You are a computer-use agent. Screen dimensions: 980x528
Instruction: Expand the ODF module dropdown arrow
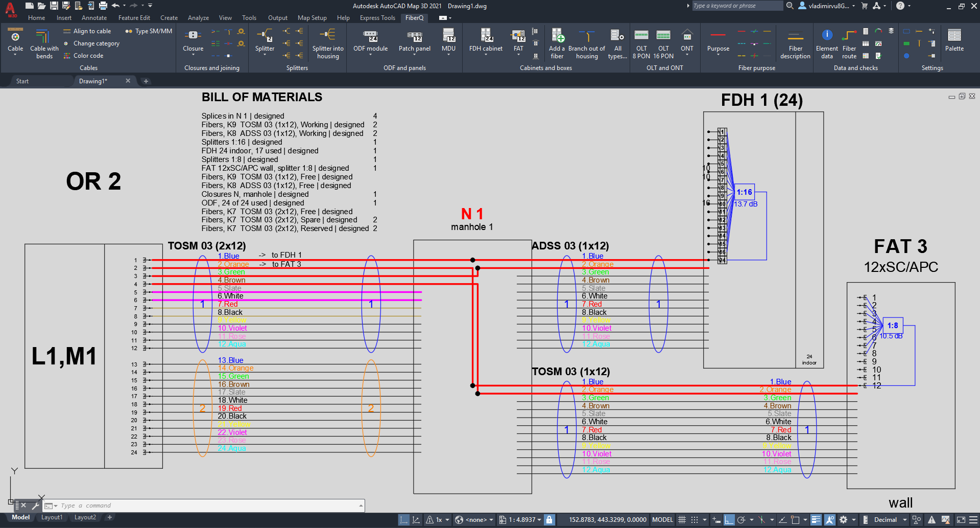click(370, 55)
